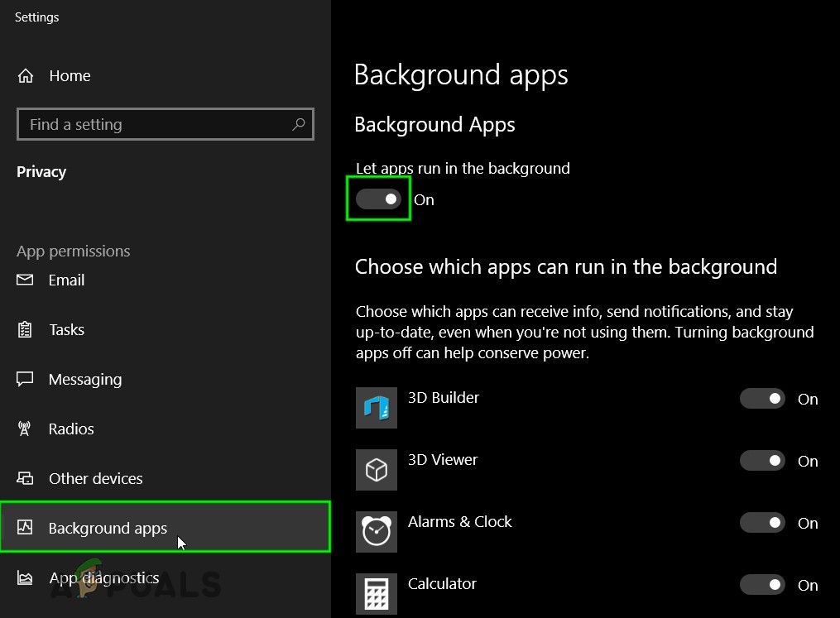840x618 pixels.
Task: Click the Calculator app icon
Action: pyautogui.click(x=377, y=593)
